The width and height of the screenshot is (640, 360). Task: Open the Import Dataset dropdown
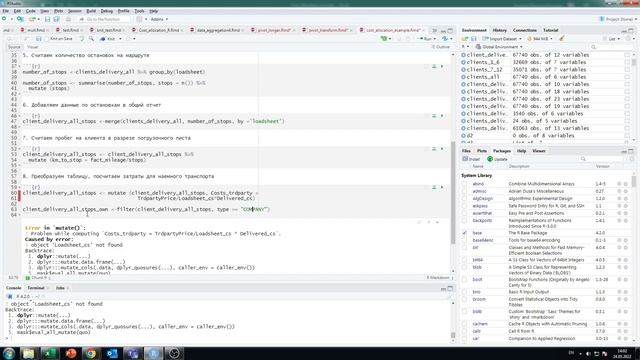502,39
